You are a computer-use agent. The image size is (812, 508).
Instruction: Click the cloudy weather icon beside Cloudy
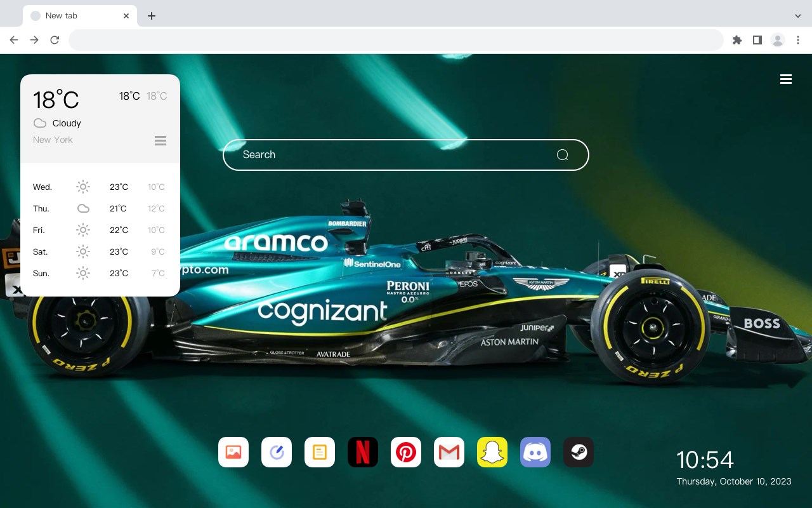[40, 123]
